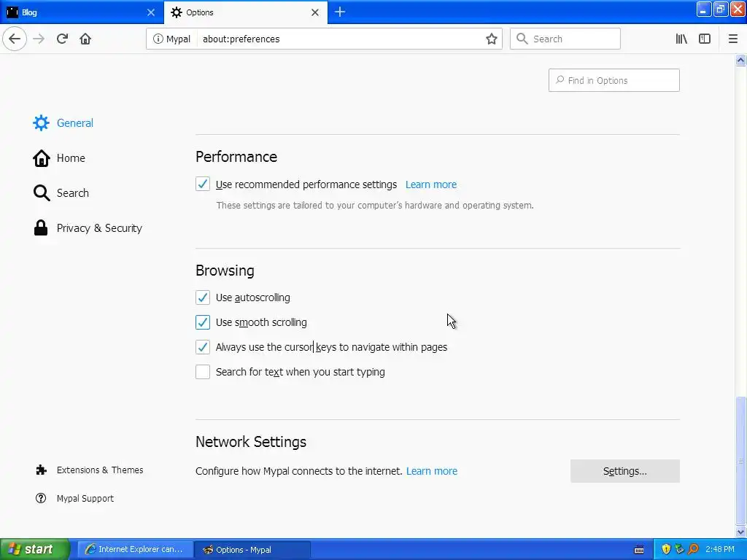Enable Search for text when you start typing

203,371
